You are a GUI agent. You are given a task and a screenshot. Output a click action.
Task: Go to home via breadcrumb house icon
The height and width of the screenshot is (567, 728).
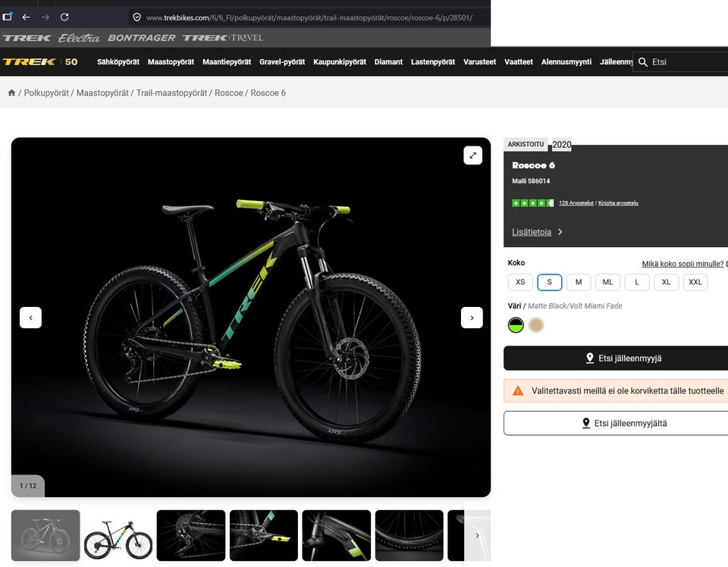(11, 92)
